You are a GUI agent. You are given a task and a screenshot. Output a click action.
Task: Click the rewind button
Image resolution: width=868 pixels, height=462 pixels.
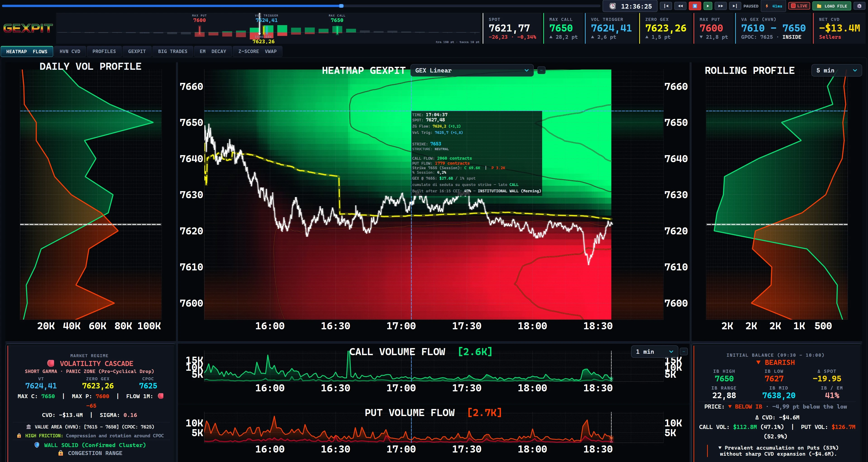pyautogui.click(x=680, y=6)
